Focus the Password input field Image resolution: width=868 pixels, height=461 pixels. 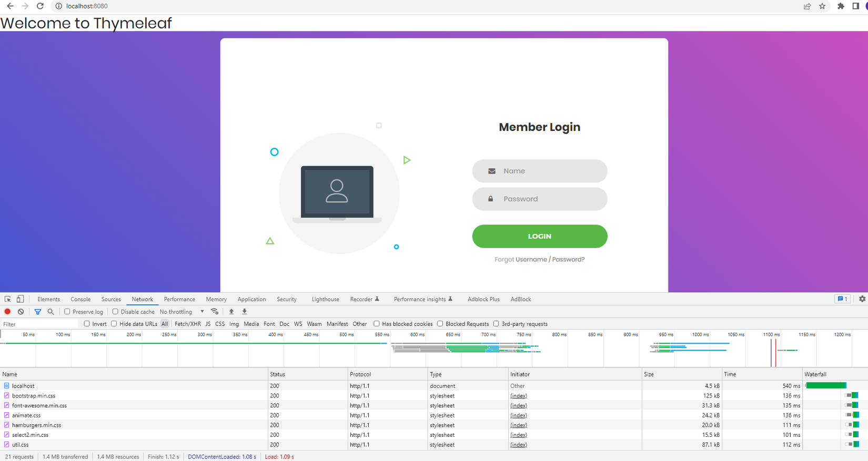(540, 199)
